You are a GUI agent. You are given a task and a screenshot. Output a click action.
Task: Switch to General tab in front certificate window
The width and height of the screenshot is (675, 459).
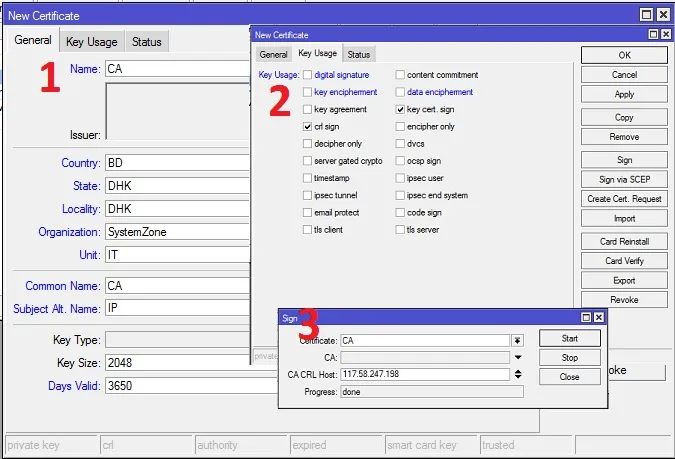pos(273,55)
